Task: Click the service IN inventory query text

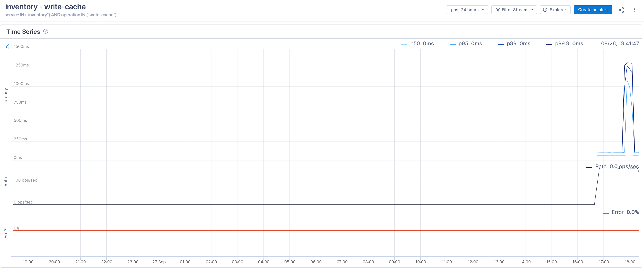Action: pos(61,15)
